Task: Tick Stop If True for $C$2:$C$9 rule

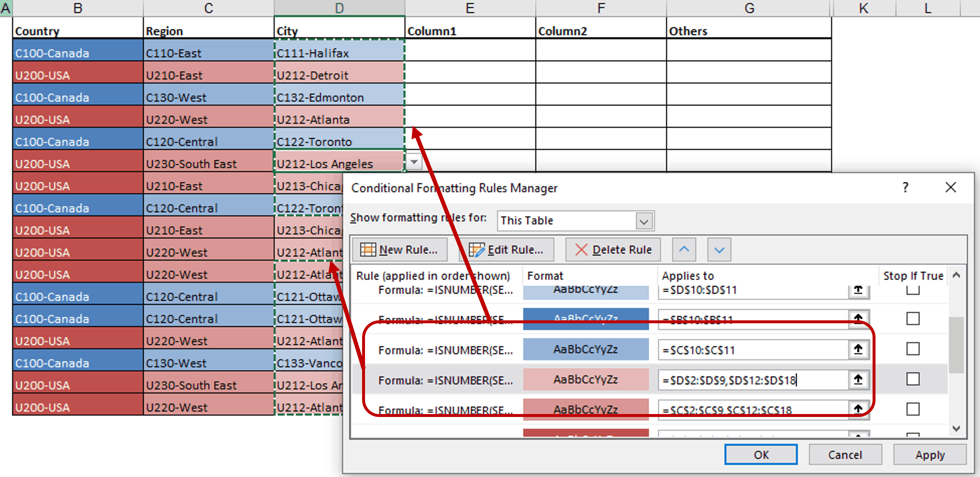Action: [913, 409]
